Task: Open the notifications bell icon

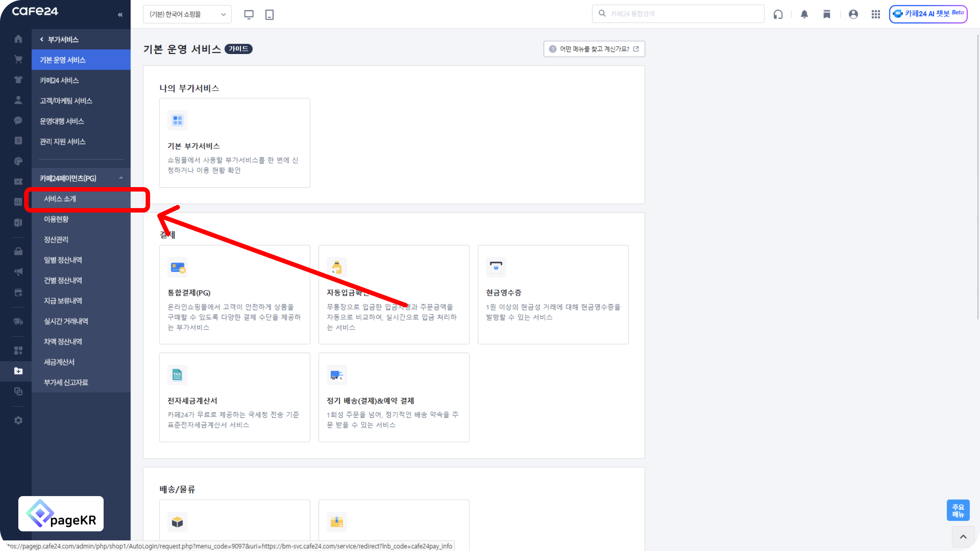Action: point(804,14)
